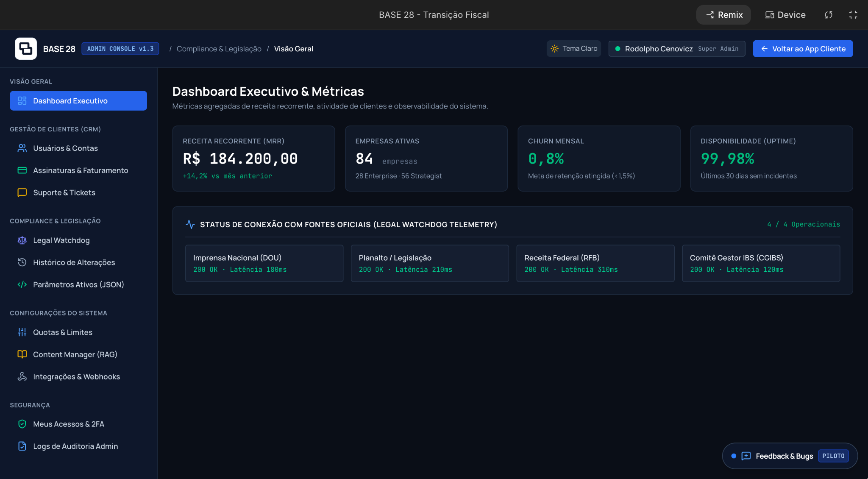Click the refresh icon in top bar
This screenshot has height=479, width=868.
point(829,15)
